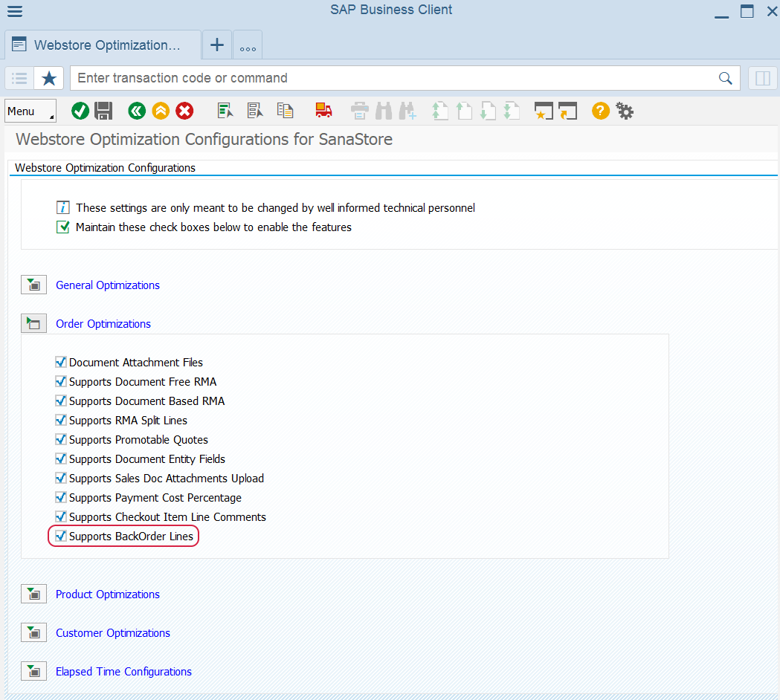The height and width of the screenshot is (700, 780).
Task: Switch to Webstore Optimization tab
Action: 103,45
